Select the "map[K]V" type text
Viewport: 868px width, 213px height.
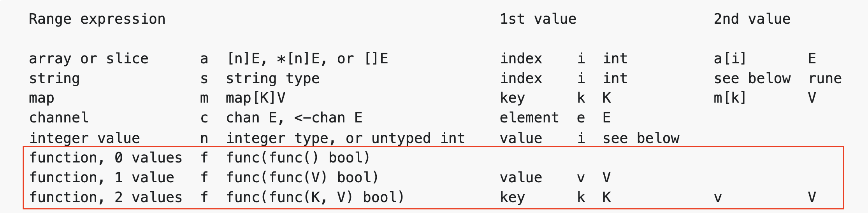255,98
